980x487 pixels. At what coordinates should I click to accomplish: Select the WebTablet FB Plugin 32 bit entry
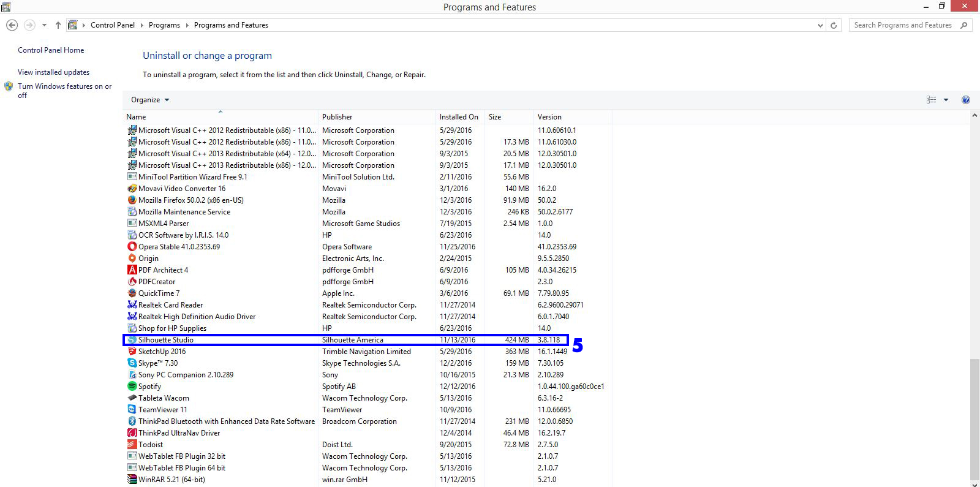click(182, 456)
